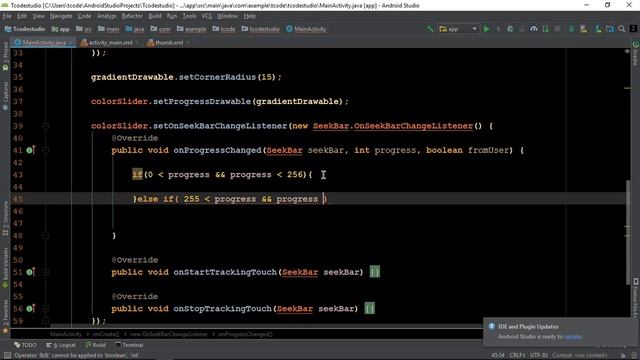Switch to the activity_main.xml tab
The image size is (640, 360).
click(109, 42)
